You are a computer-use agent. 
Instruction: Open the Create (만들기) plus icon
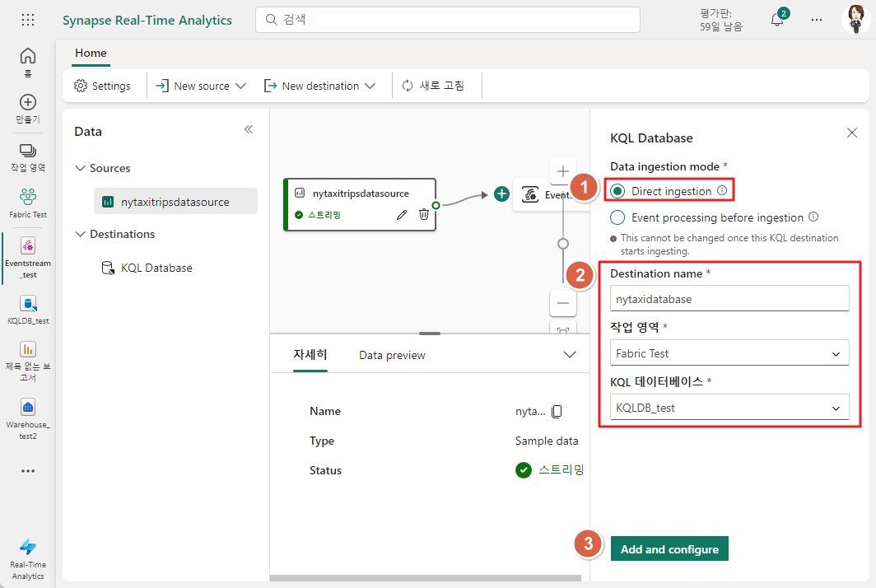point(28,109)
